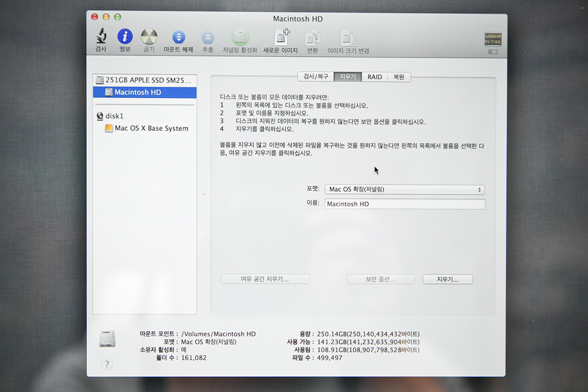Screen dimensions: 588x392
Task: Click the 굽기 (Burn) disc icon
Action: (x=149, y=37)
